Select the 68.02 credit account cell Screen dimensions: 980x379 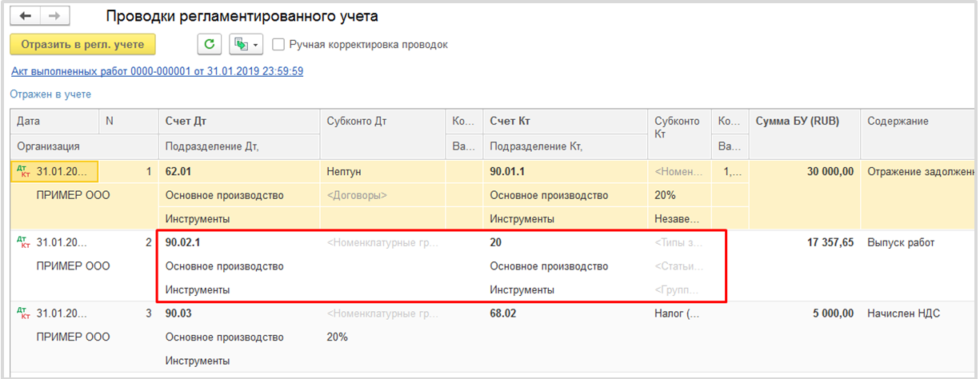click(x=503, y=313)
